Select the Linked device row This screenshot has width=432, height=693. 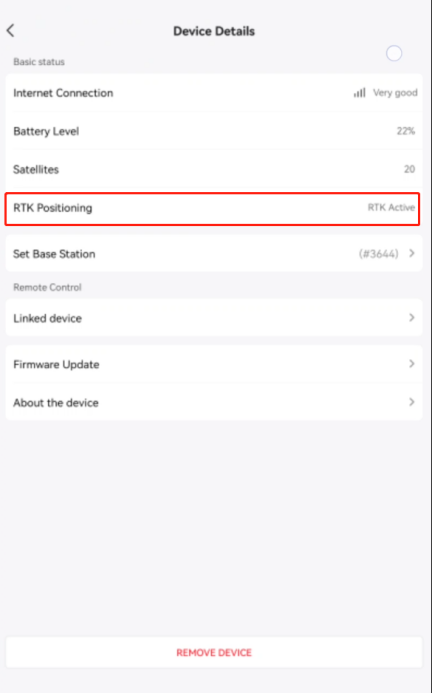(x=214, y=318)
